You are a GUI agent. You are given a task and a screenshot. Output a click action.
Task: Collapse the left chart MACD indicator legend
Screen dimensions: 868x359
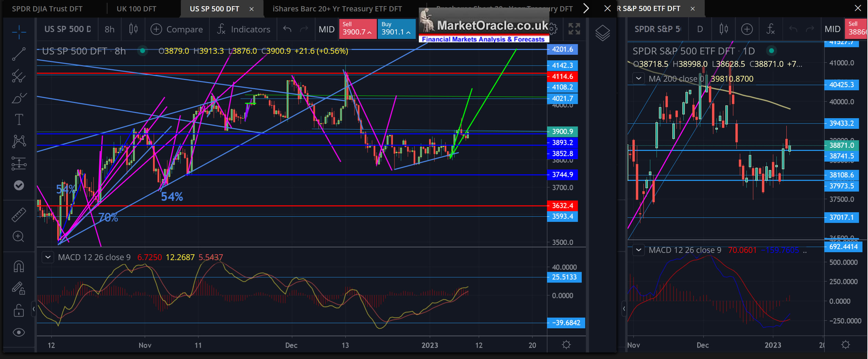(x=48, y=257)
